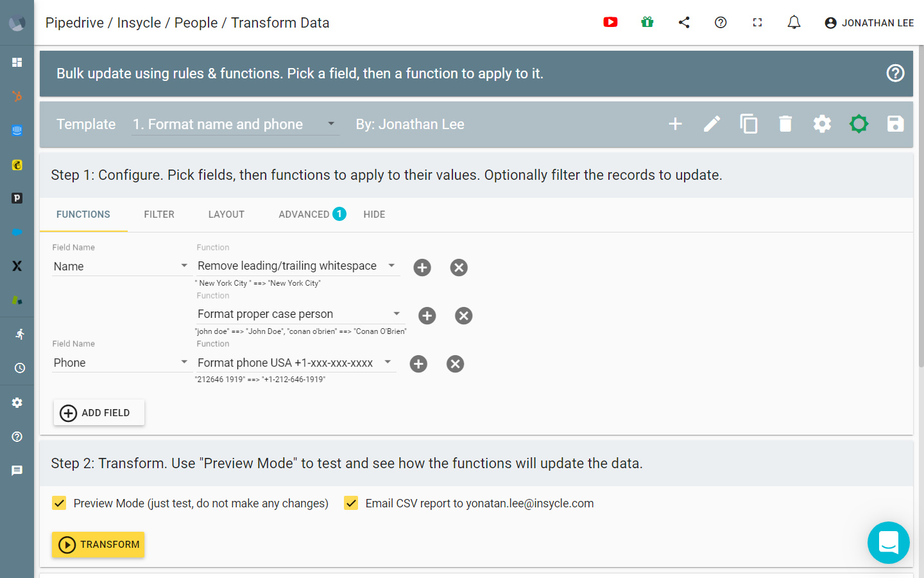
Task: Open the X integration icon in sidebar
Action: (17, 266)
